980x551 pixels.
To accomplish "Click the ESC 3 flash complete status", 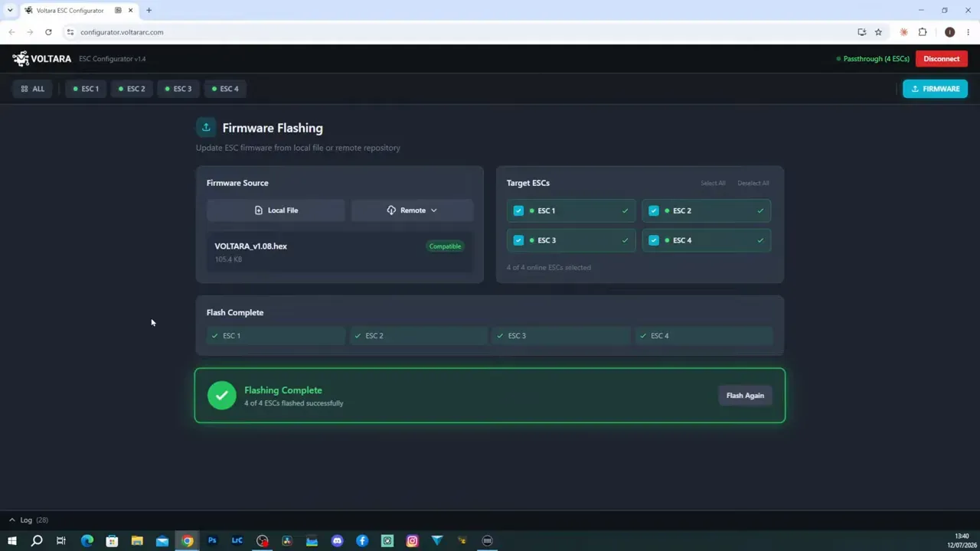I will click(561, 336).
